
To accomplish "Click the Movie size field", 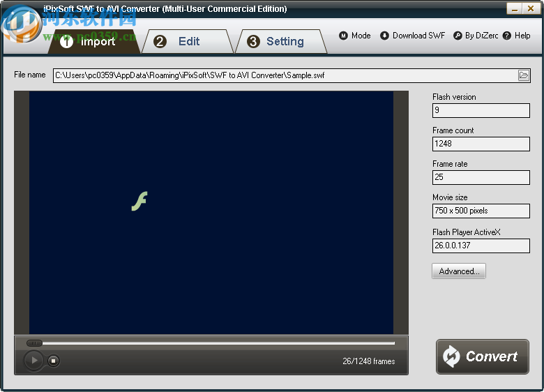I will 481,211.
